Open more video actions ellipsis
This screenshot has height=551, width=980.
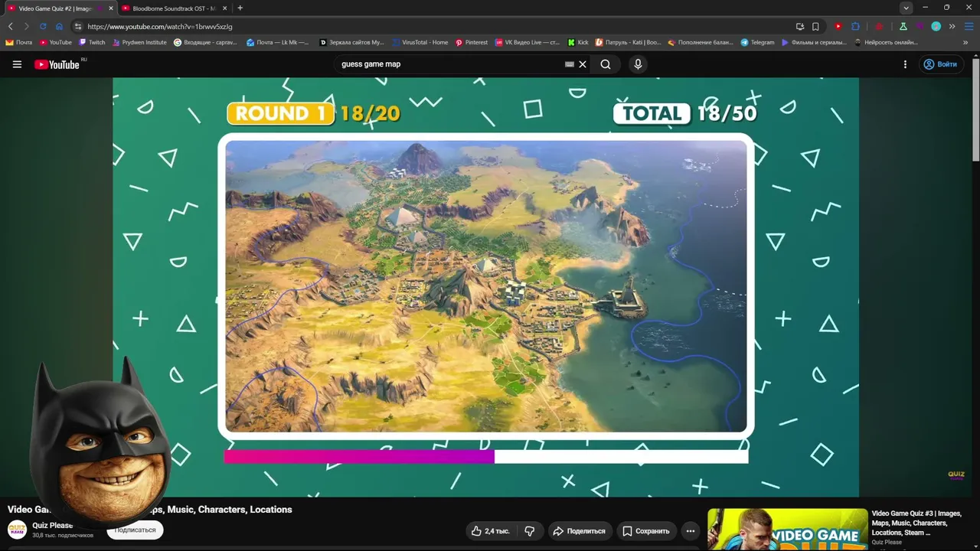tap(691, 531)
